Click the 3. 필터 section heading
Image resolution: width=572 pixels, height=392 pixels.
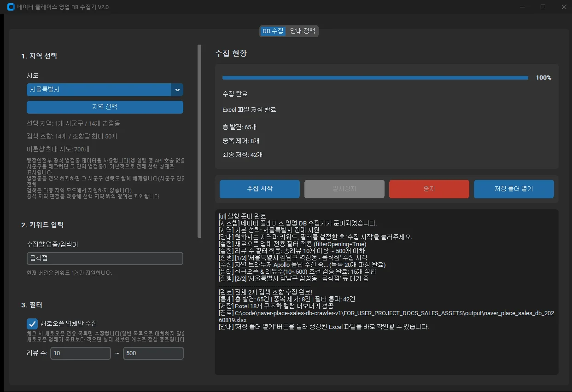(32, 305)
